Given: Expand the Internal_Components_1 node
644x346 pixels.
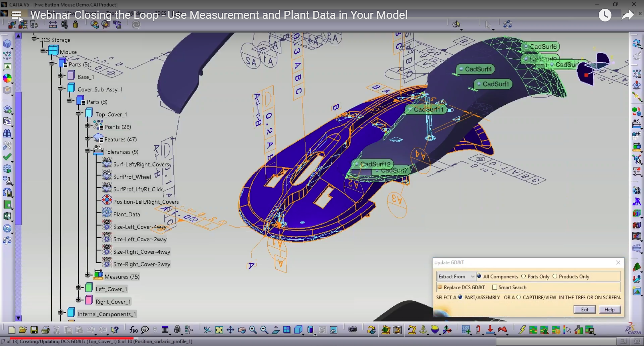Looking at the screenshot, I should click(61, 312).
